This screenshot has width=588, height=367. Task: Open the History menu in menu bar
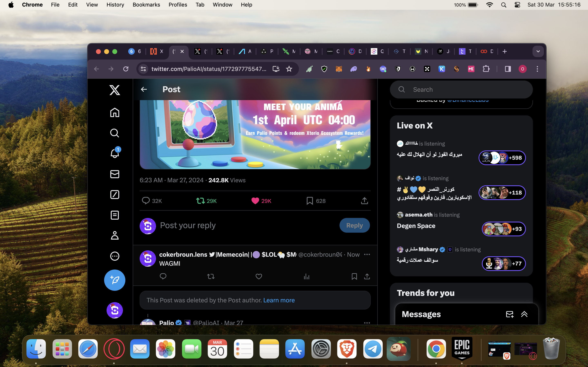(115, 5)
